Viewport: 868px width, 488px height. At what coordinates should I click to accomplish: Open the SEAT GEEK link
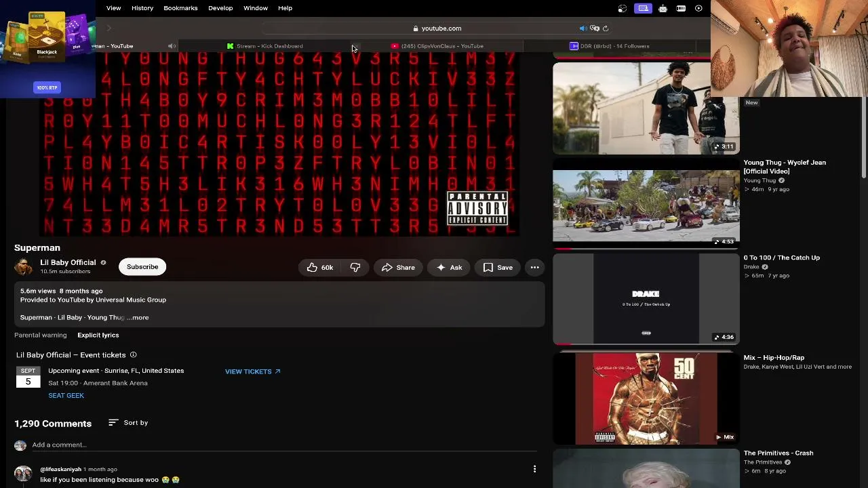point(66,396)
